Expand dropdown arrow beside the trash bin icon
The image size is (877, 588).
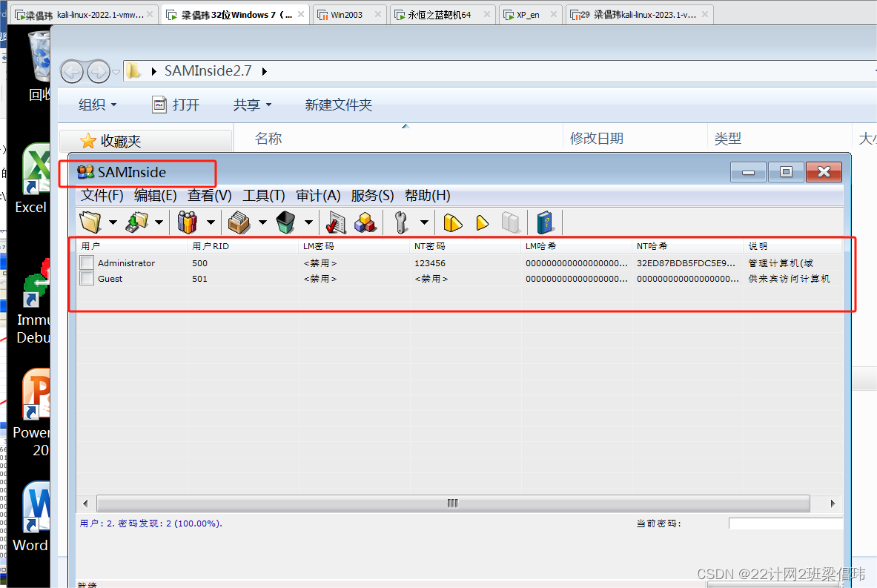pyautogui.click(x=308, y=222)
